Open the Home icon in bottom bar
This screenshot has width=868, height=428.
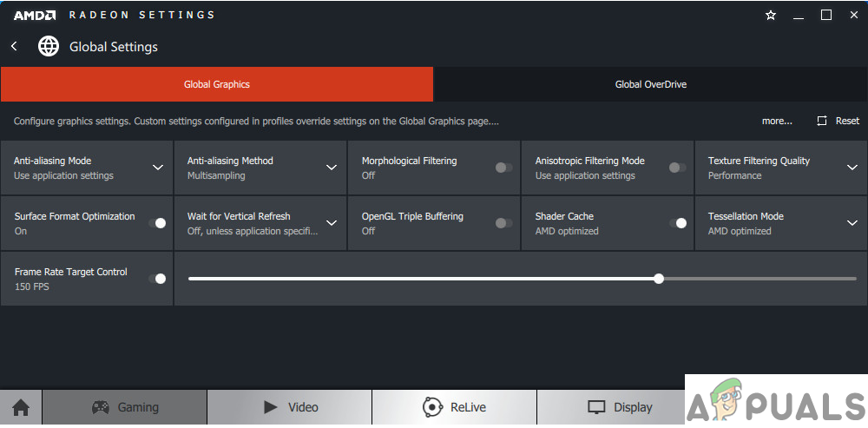point(21,407)
